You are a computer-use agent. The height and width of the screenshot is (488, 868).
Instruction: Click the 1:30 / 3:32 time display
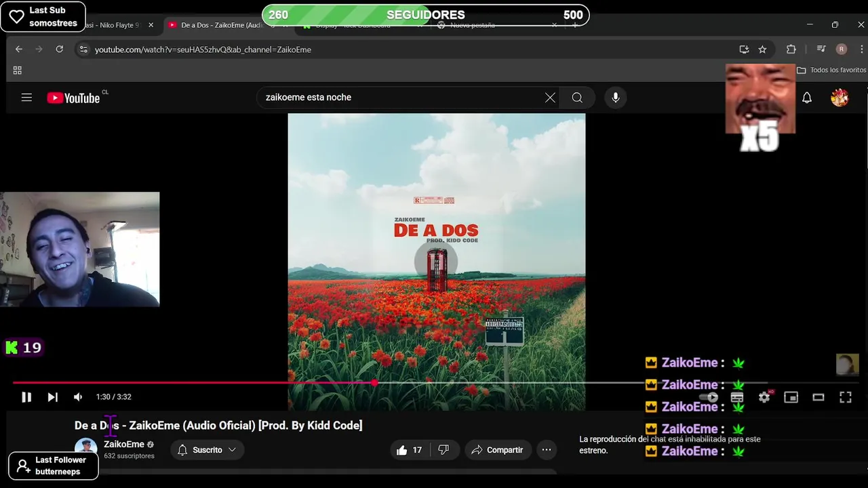113,397
